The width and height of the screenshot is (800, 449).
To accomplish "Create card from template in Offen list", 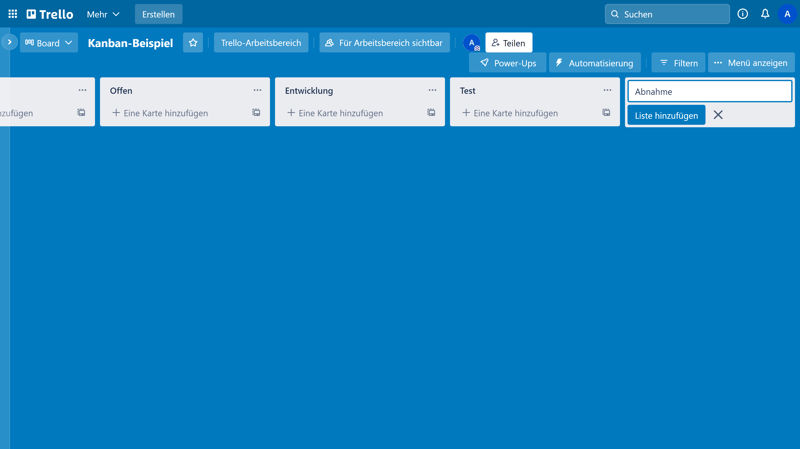I will [x=256, y=113].
